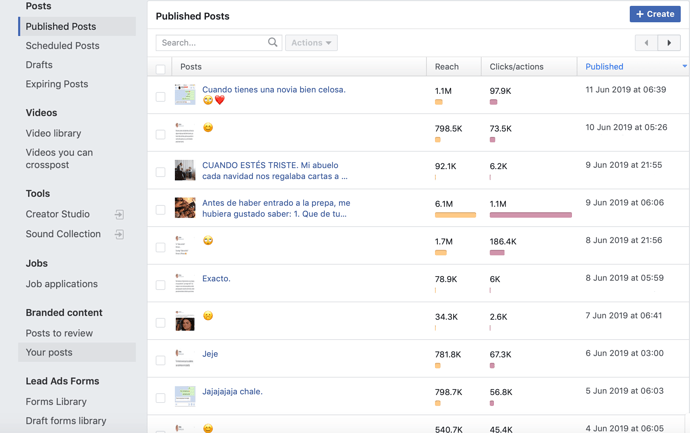690x433 pixels.
Task: Open Expiring Posts
Action: click(x=57, y=84)
